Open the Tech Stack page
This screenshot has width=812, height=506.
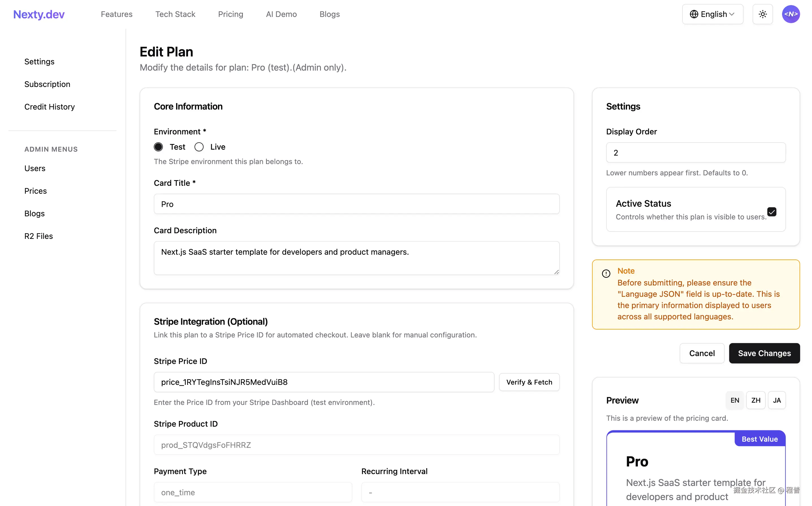pos(175,14)
